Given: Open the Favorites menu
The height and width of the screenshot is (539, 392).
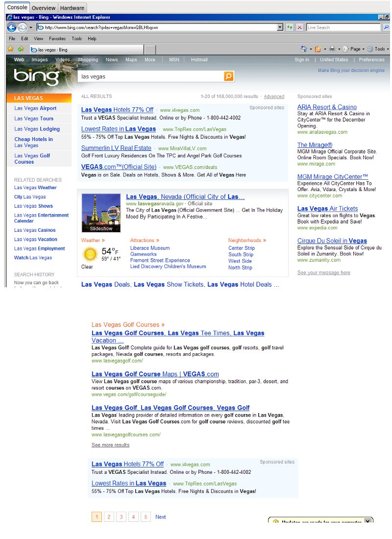Looking at the screenshot, I should [x=57, y=39].
